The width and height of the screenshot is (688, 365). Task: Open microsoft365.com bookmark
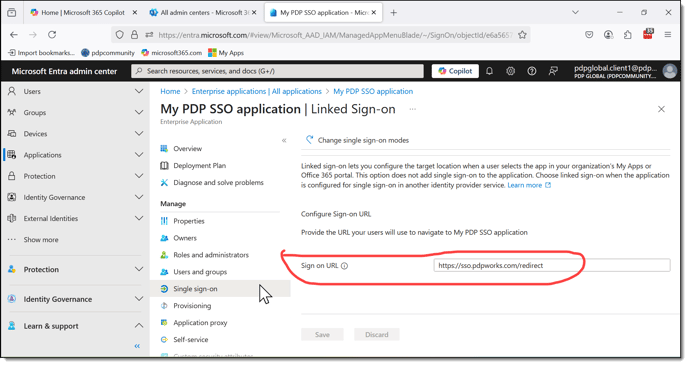click(172, 53)
